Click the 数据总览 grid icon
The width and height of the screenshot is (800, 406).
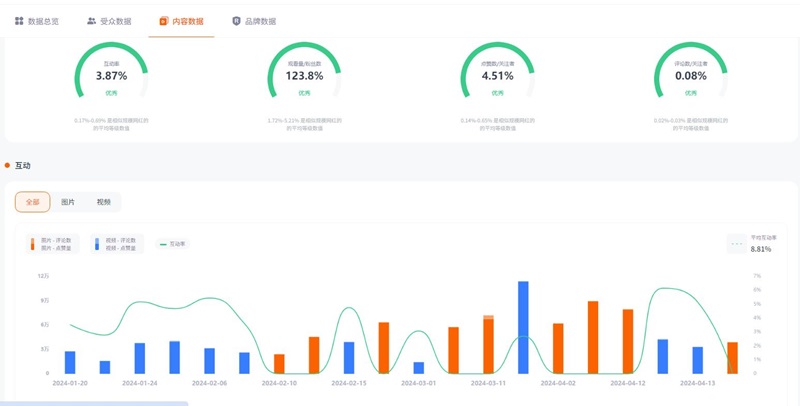point(19,21)
